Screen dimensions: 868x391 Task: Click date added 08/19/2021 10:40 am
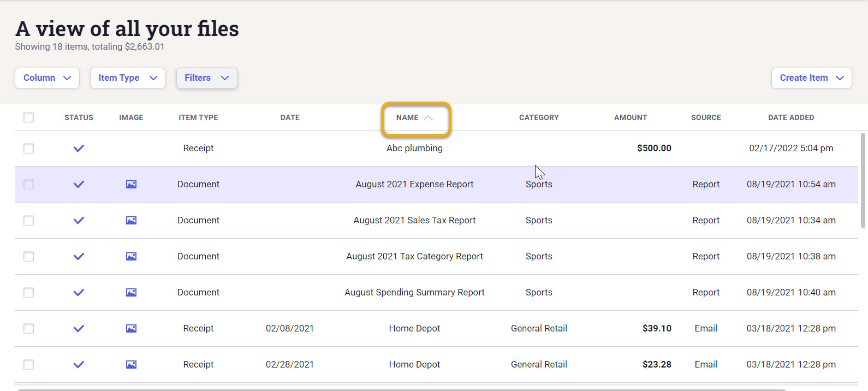click(x=791, y=292)
